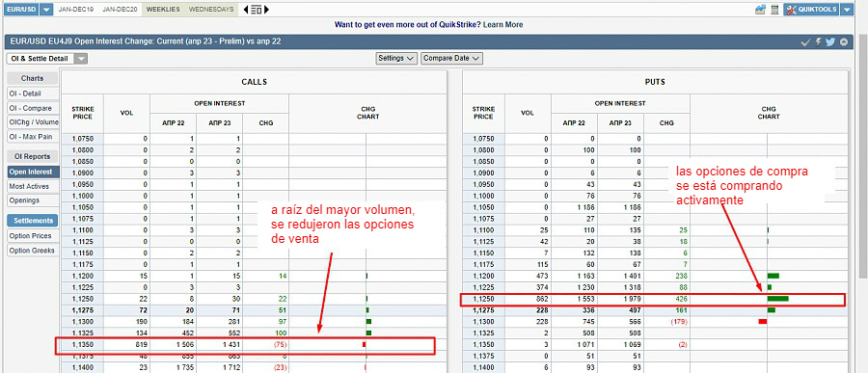Click puts change value (179)
The height and width of the screenshot is (373, 868).
point(678,322)
